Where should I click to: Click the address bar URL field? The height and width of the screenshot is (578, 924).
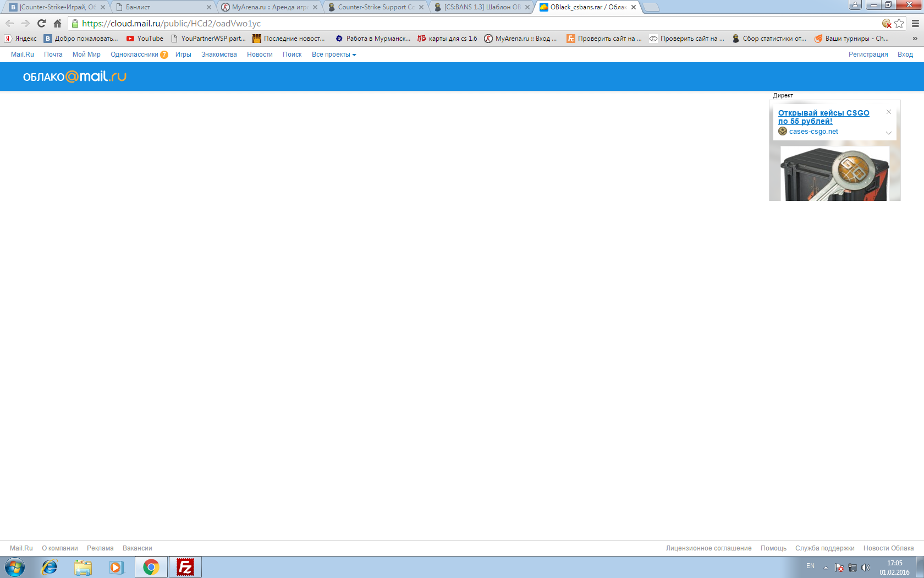[473, 23]
